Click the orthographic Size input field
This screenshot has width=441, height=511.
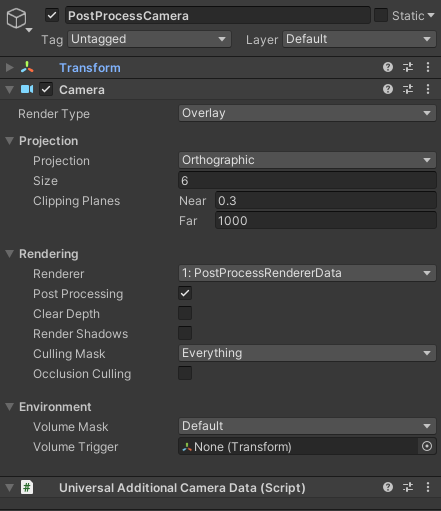307,181
